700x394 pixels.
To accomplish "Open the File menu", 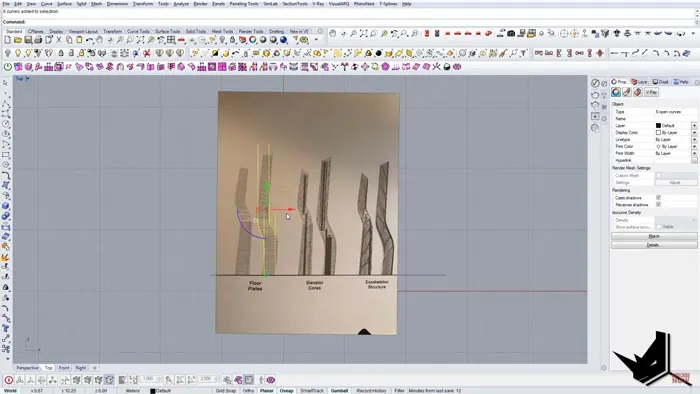I will (6, 4).
